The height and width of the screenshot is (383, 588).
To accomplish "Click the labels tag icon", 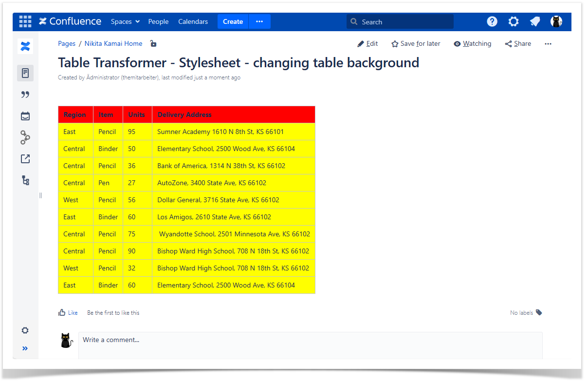I will pos(539,312).
